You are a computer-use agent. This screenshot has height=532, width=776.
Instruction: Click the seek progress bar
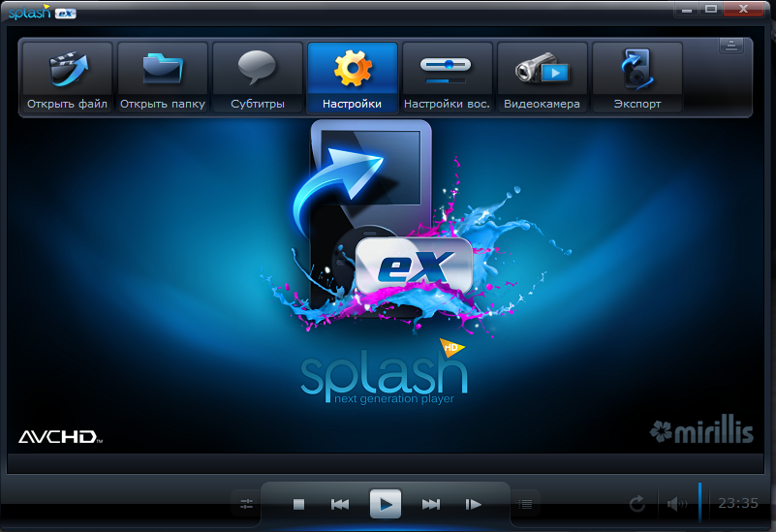(x=386, y=464)
